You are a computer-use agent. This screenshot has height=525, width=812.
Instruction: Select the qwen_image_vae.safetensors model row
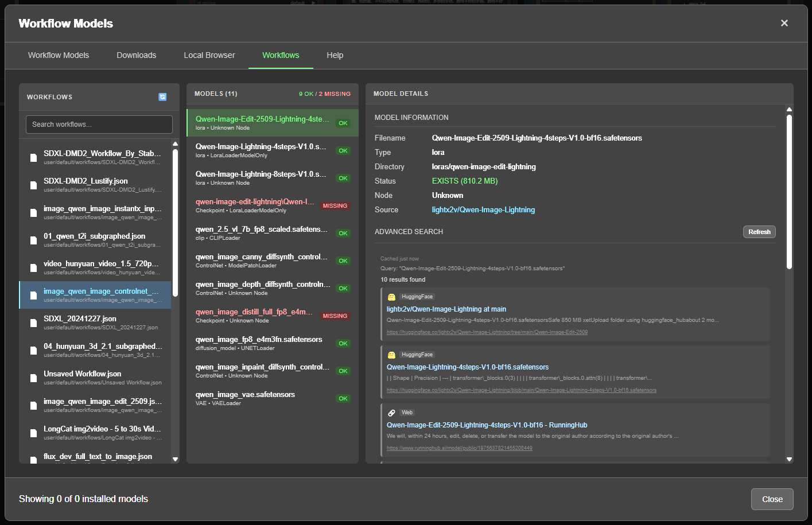(x=273, y=398)
